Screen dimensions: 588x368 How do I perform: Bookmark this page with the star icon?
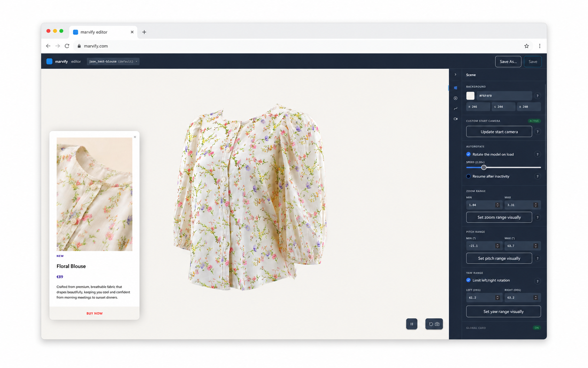tap(526, 46)
